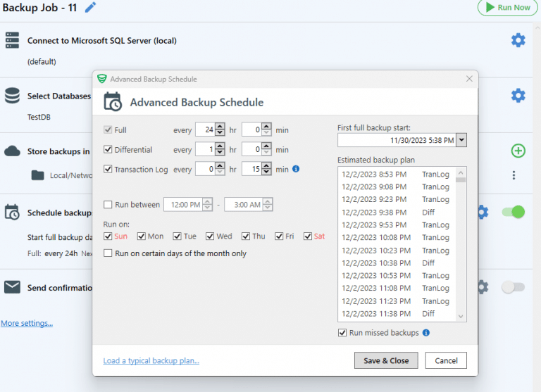Select the 12/2/2023 11:38 PM Diff entry
The height and width of the screenshot is (392, 541).
coord(397,314)
